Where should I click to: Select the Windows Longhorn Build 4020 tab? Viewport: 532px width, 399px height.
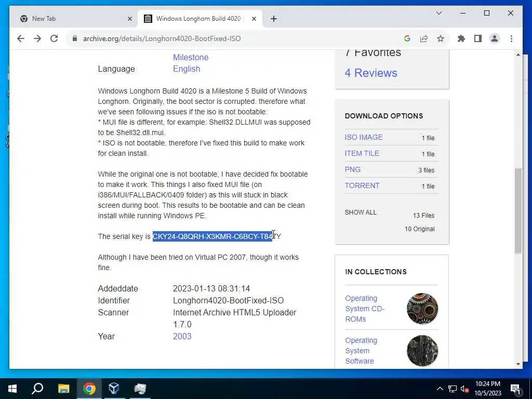[199, 19]
